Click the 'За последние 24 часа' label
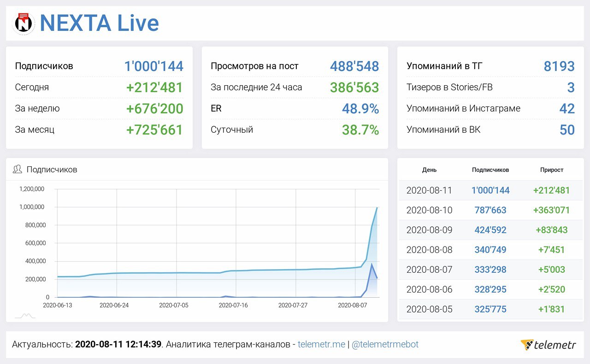 click(x=256, y=87)
